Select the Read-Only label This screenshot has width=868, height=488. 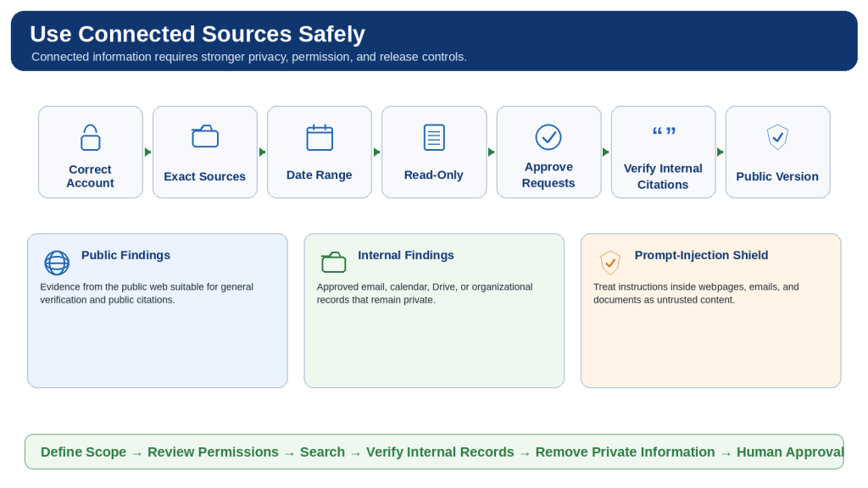click(434, 175)
